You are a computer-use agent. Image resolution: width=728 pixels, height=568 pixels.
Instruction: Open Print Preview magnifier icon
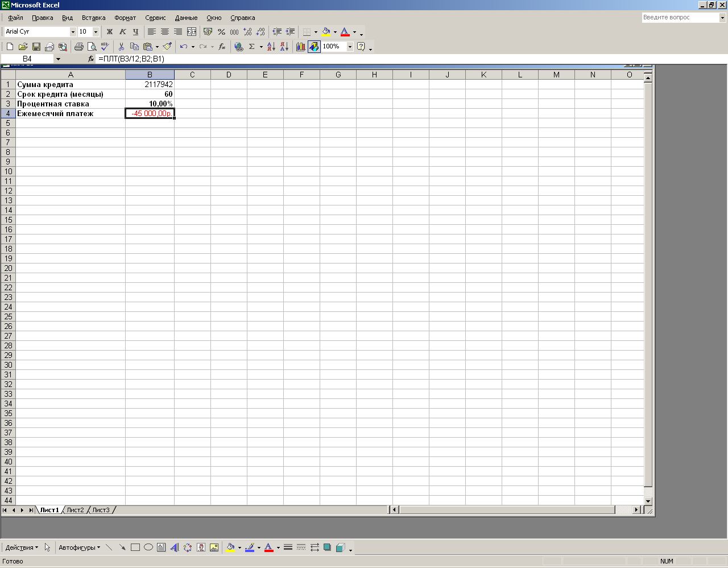(x=92, y=47)
